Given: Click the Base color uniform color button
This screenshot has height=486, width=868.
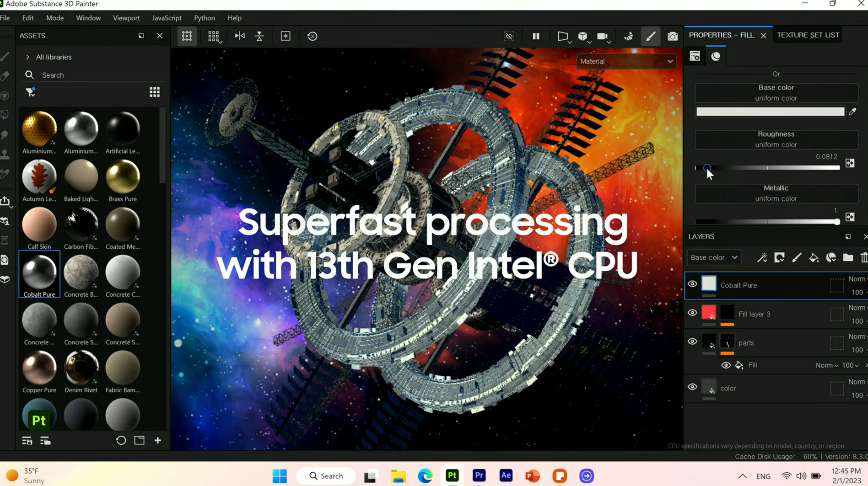Looking at the screenshot, I should tap(776, 93).
